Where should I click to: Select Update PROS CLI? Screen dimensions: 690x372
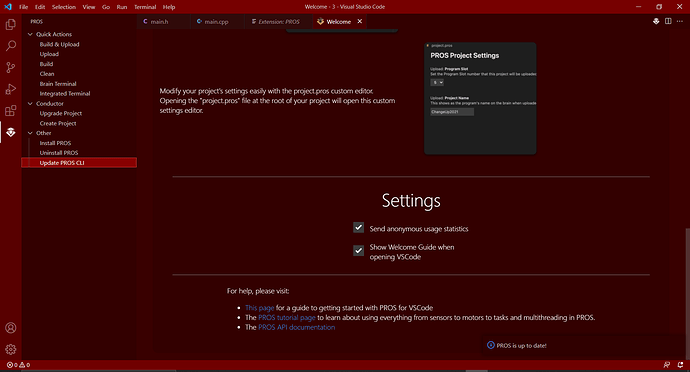point(79,162)
